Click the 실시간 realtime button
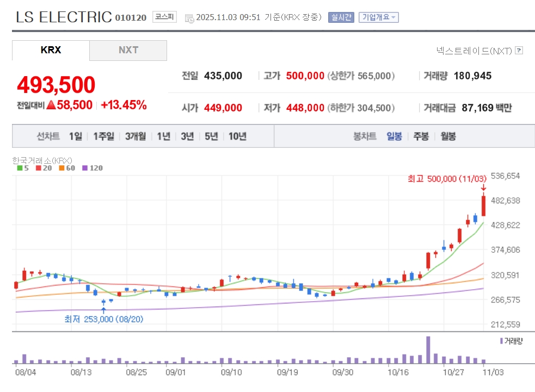 tap(341, 17)
